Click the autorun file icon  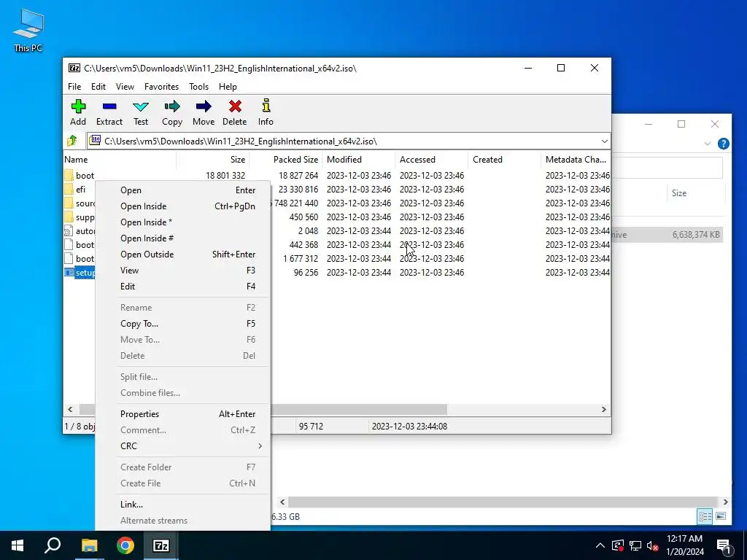69,231
